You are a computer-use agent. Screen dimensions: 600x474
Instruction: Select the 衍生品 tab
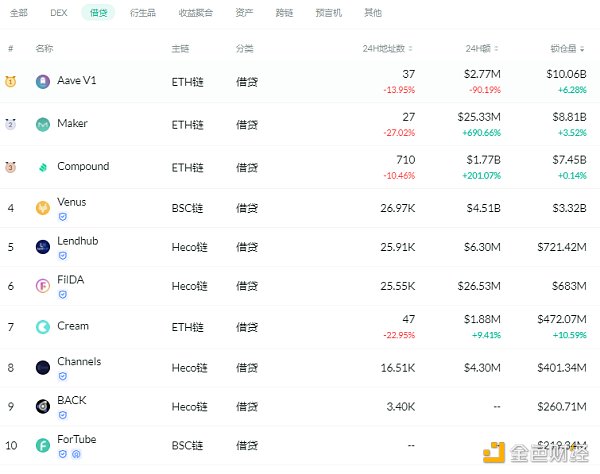(143, 13)
